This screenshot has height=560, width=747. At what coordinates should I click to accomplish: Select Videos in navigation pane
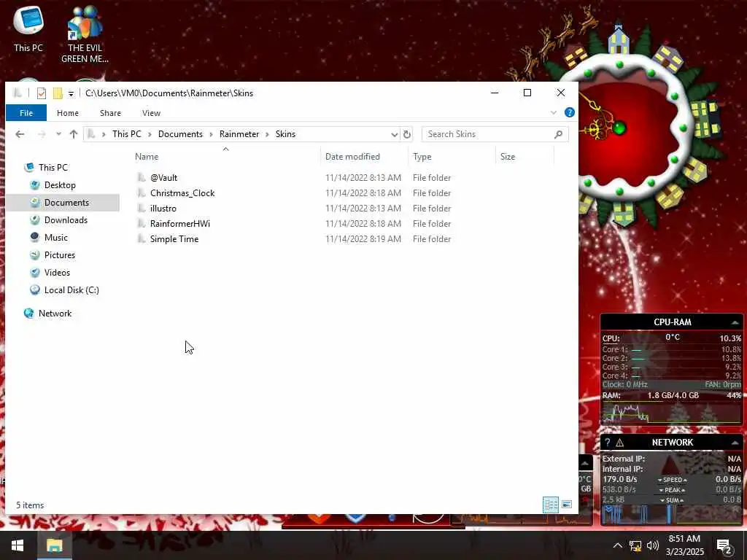57,273
